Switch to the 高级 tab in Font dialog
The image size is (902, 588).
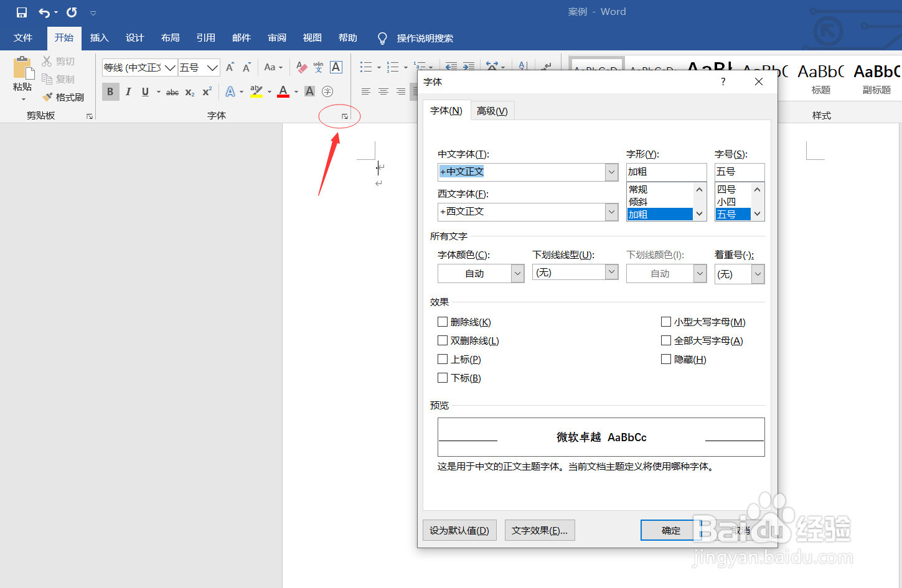[x=492, y=110]
